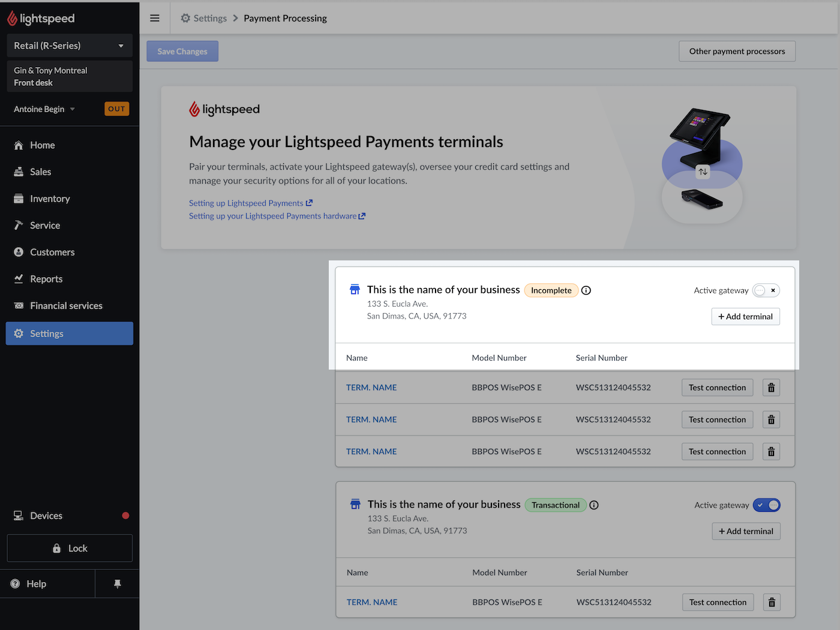The image size is (840, 630).
Task: Click the store icon of the Transactional business
Action: pyautogui.click(x=355, y=505)
